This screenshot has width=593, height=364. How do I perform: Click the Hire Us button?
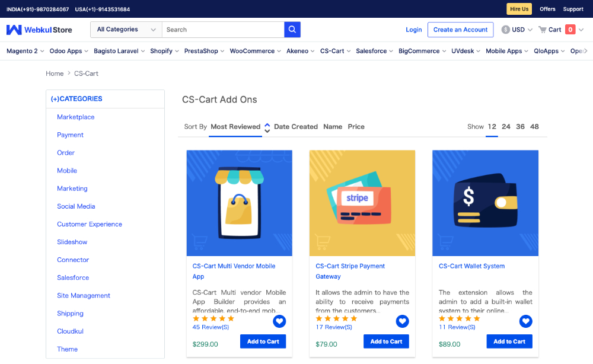(519, 9)
